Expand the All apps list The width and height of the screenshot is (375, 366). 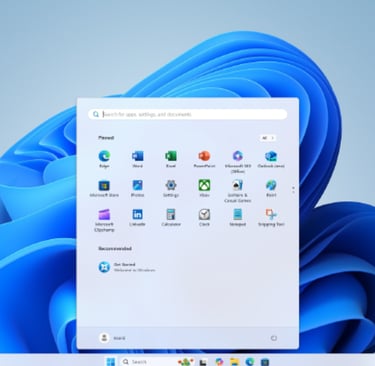click(268, 138)
